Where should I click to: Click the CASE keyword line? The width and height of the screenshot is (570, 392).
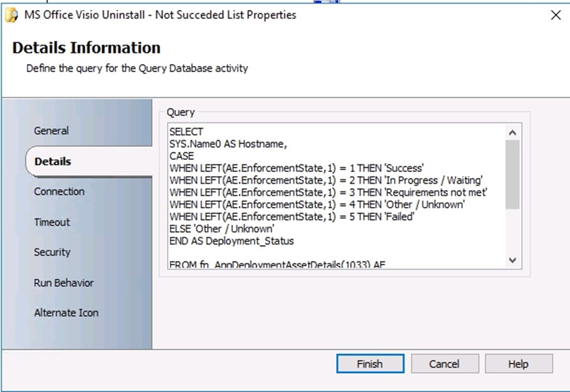(182, 156)
